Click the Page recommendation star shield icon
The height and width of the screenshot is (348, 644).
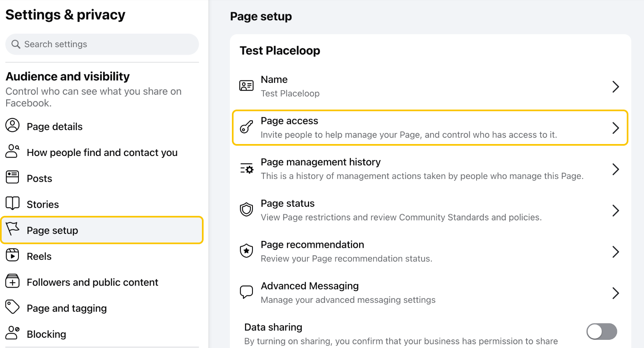click(246, 251)
